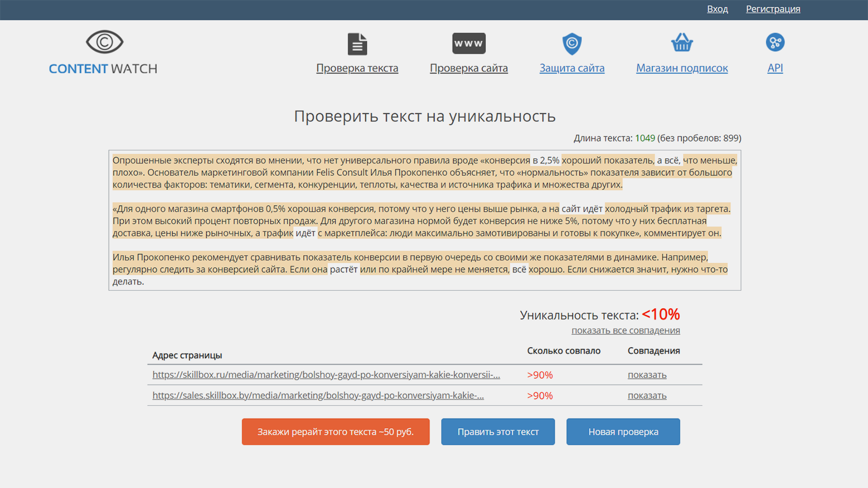Click the Править этот текст button
The width and height of the screenshot is (868, 488).
coord(498,432)
